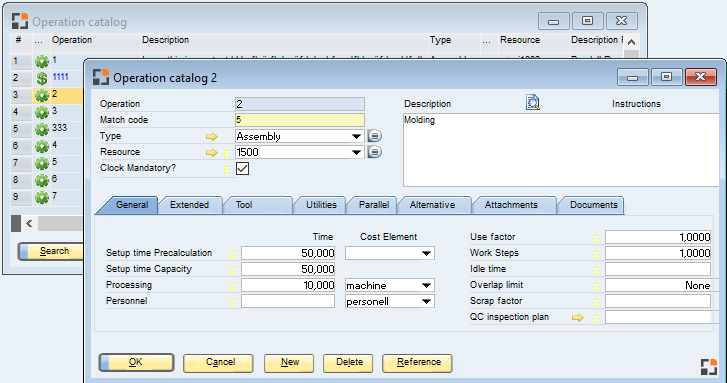Click QC inspection plan arrow link
The height and width of the screenshot is (383, 727).
coord(578,318)
